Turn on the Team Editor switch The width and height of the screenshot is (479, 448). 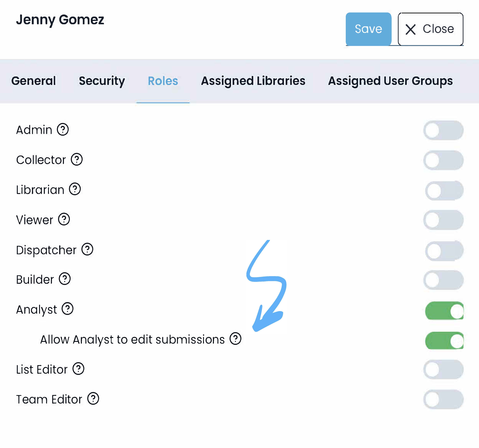(443, 399)
